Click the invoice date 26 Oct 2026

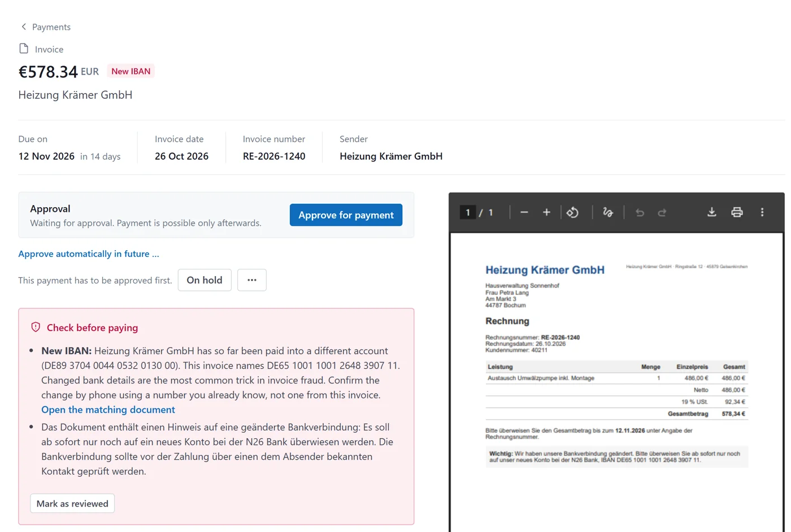(x=181, y=156)
